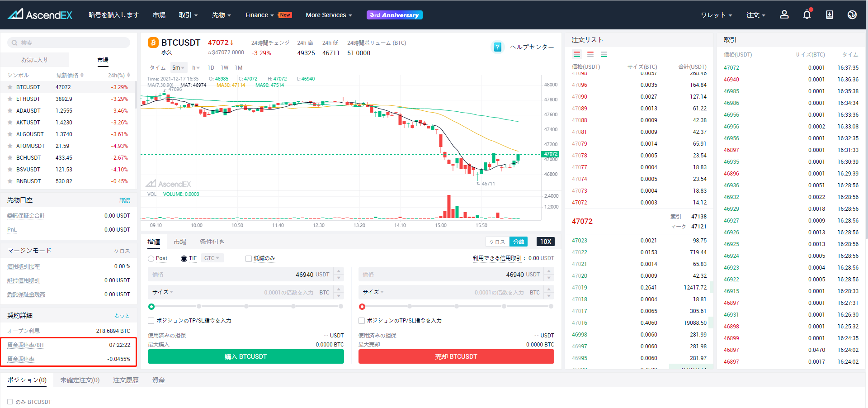Open the 5m interval dropdown
This screenshot has width=868, height=408.
(179, 67)
